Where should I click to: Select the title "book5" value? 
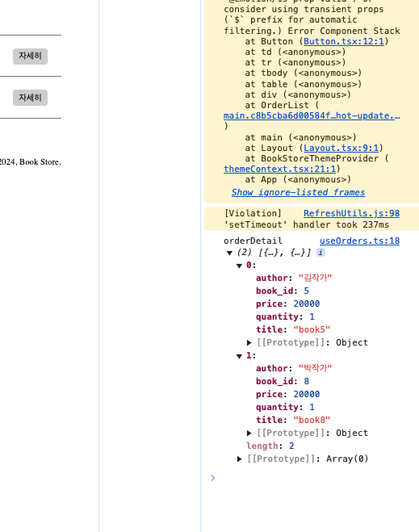(312, 329)
